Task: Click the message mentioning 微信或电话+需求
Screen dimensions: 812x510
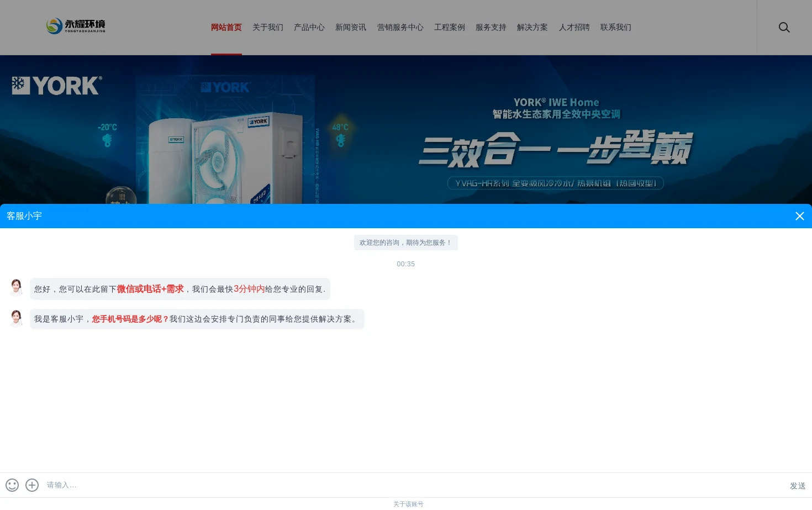Action: click(180, 289)
